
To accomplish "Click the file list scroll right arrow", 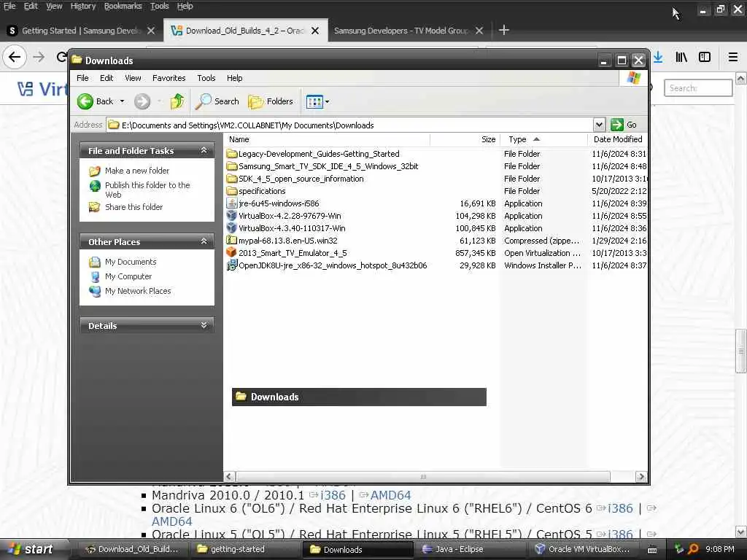I will 640,477.
